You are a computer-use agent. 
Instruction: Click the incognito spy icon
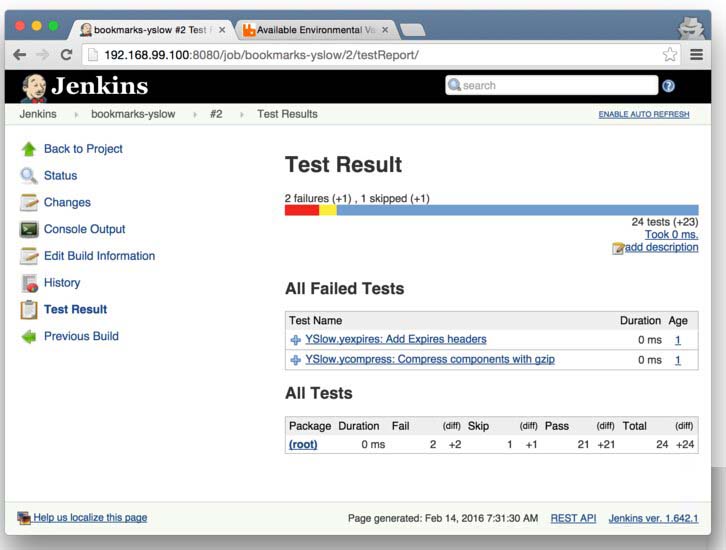(691, 29)
